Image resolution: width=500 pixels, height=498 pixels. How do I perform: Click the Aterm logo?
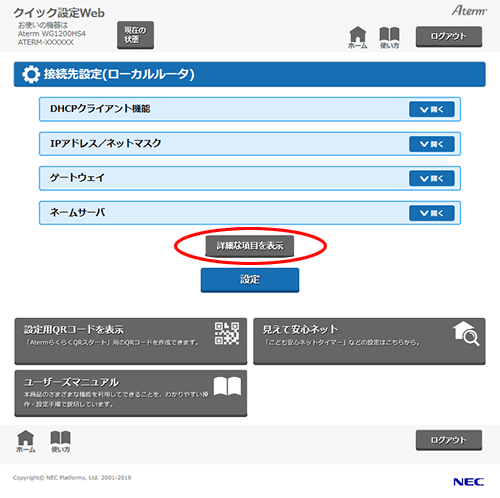pyautogui.click(x=469, y=11)
